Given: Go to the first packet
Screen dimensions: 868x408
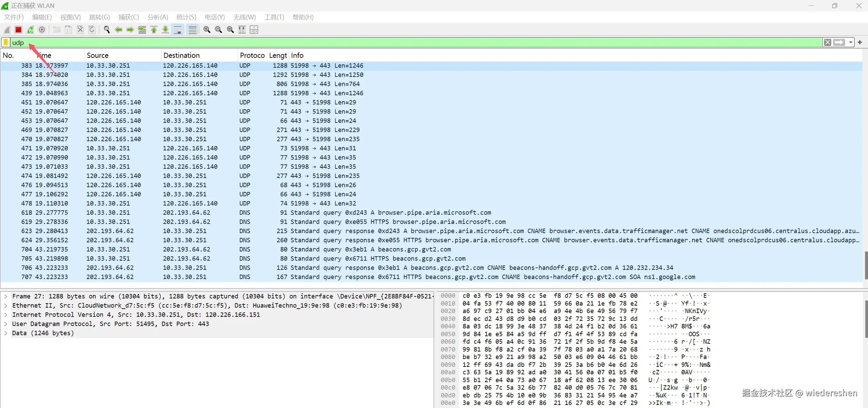Looking at the screenshot, I should (154, 30).
